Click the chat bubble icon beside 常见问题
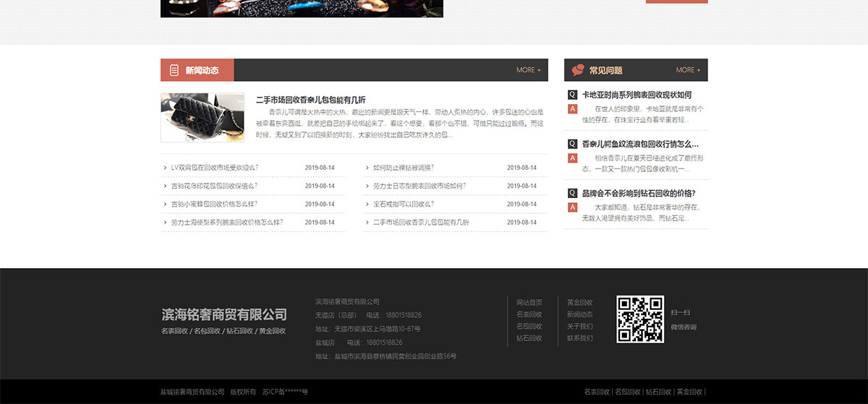The image size is (868, 404). click(x=578, y=70)
